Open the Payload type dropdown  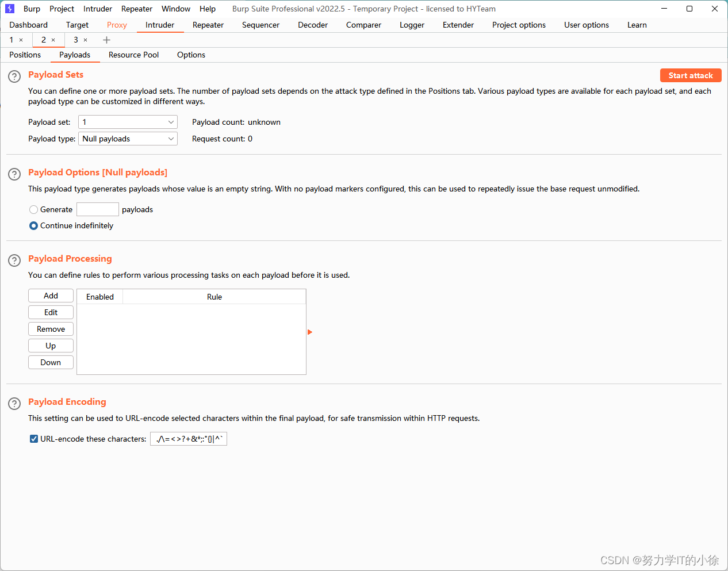[128, 139]
